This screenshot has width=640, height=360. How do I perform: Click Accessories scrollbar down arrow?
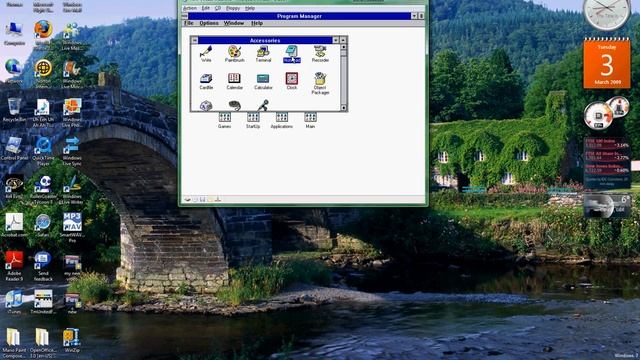point(343,108)
